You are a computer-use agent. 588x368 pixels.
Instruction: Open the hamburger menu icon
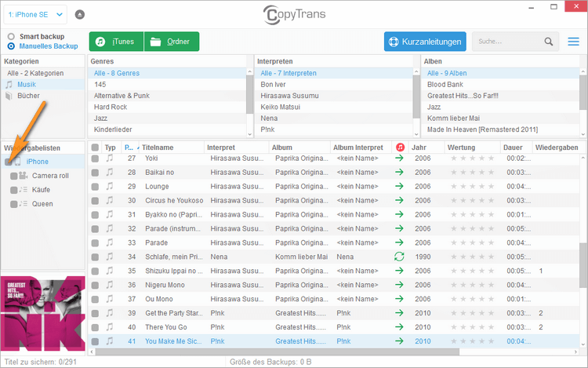tap(573, 42)
